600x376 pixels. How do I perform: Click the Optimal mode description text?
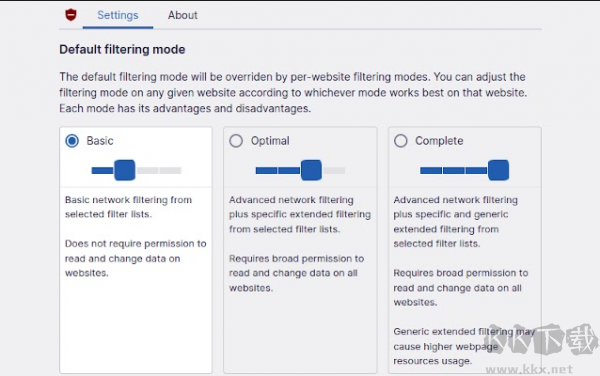pos(300,244)
